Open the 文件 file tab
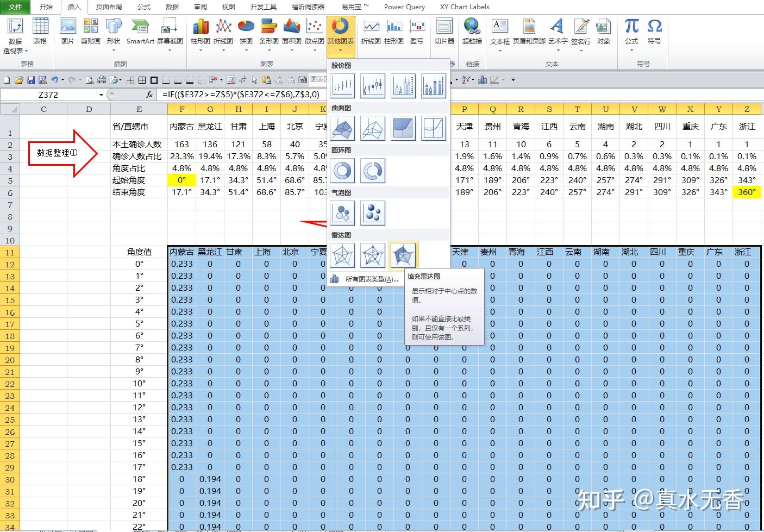The height and width of the screenshot is (532, 764). point(15,7)
